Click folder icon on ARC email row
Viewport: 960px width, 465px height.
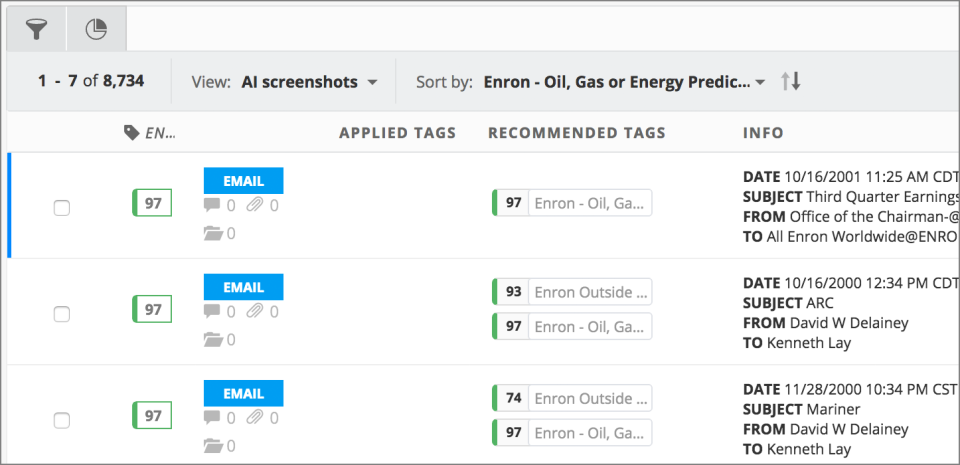211,340
